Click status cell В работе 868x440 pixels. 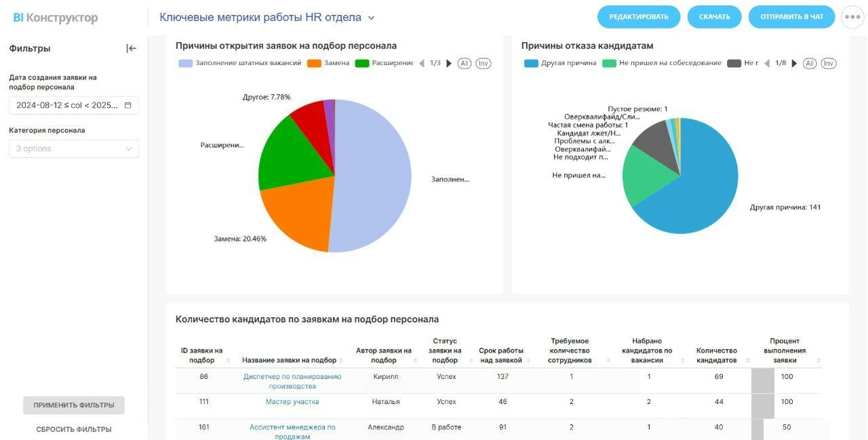coord(446,427)
